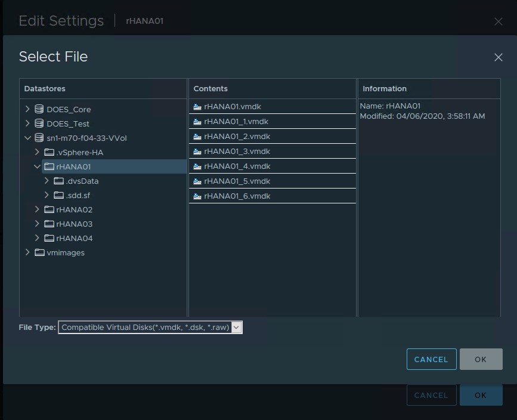517x420 pixels.
Task: Click the vmimages folder icon
Action: point(39,252)
